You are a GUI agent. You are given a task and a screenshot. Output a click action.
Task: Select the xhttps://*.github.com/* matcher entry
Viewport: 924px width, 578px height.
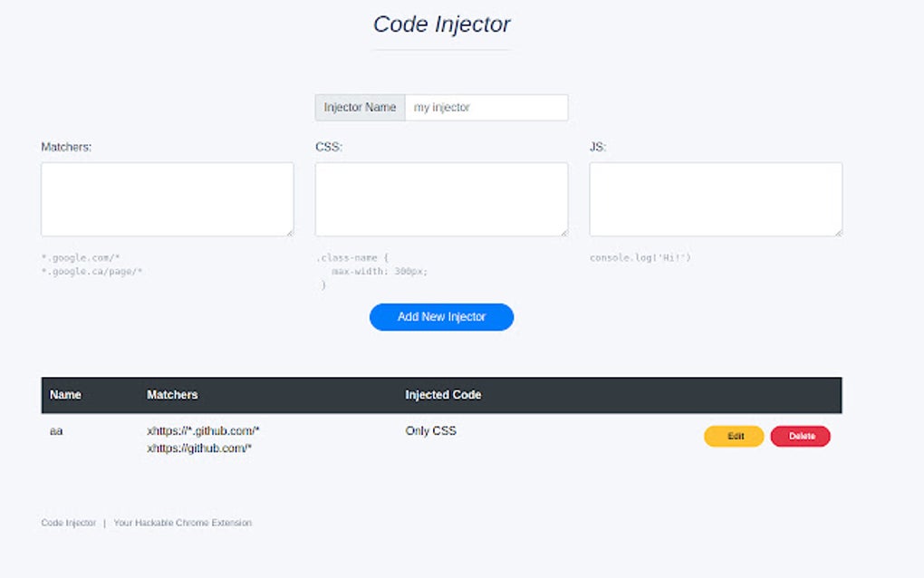[204, 430]
